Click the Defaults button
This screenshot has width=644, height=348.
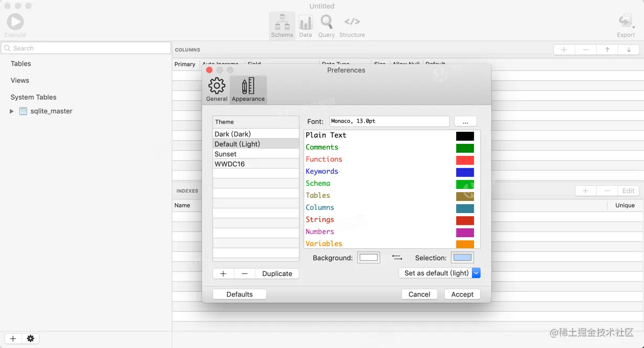[x=240, y=294]
